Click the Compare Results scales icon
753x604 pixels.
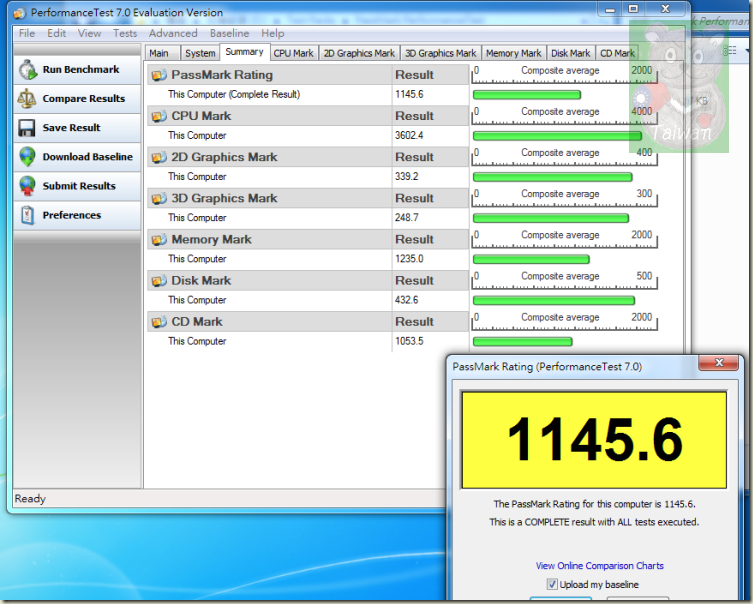pos(27,98)
